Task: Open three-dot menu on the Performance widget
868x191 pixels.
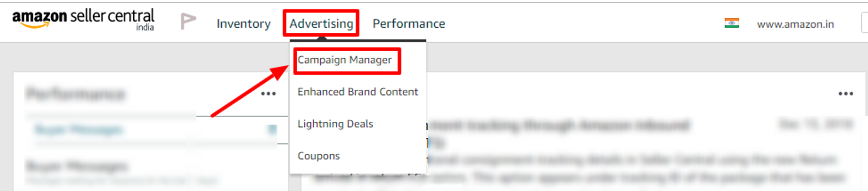Action: pyautogui.click(x=268, y=94)
